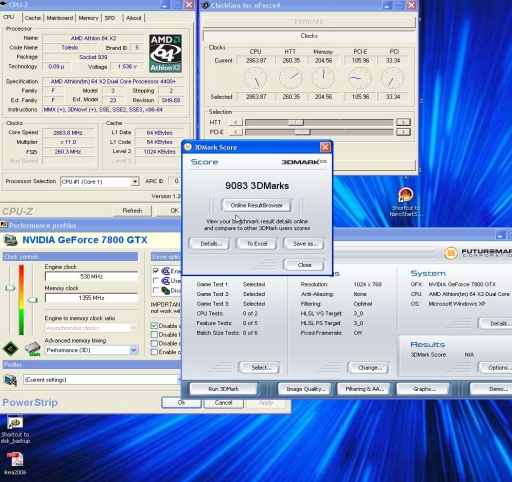The image size is (512, 482).
Task: Click the Memory clock 1355 MHz field
Action: [91, 298]
